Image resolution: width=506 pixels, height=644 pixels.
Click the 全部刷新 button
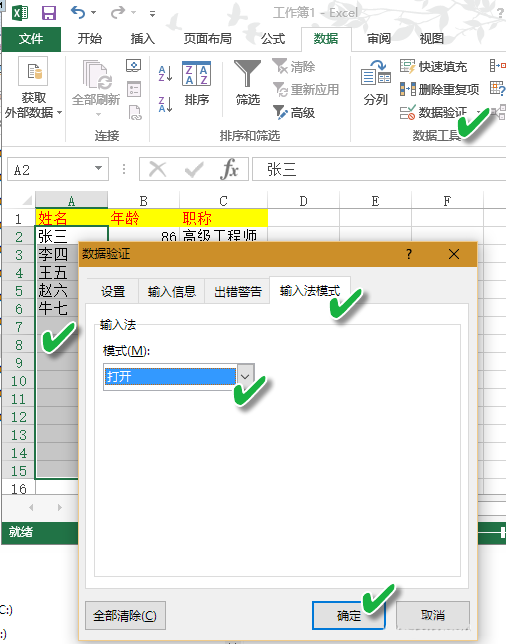point(96,88)
